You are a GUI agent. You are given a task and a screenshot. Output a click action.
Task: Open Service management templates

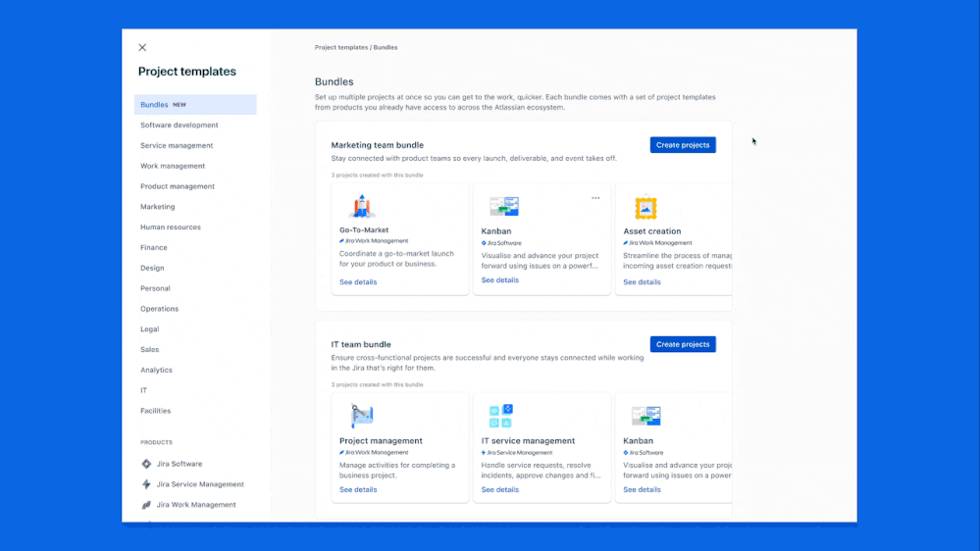pyautogui.click(x=177, y=145)
